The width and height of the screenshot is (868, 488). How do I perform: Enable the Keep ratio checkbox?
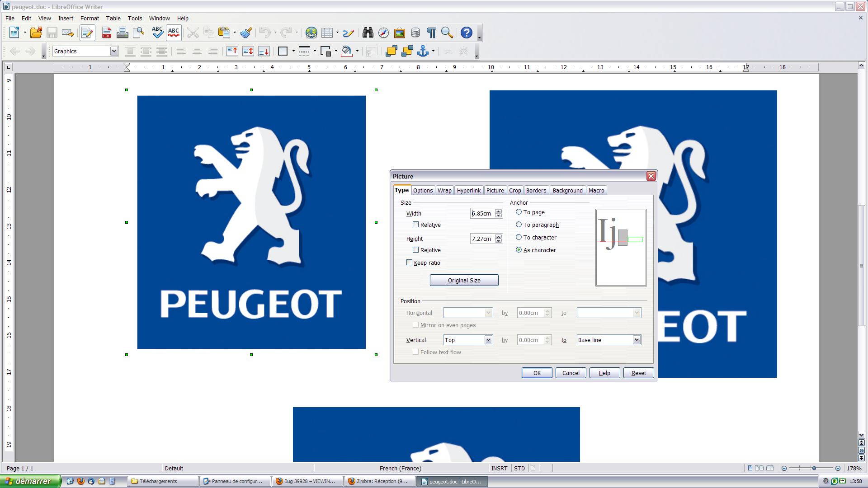point(410,263)
